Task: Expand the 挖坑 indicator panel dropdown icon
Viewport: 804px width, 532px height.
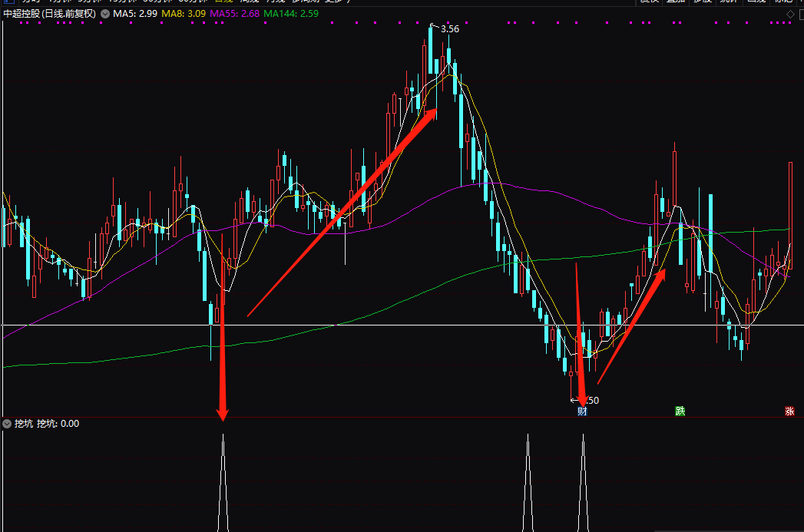Action: (x=7, y=424)
